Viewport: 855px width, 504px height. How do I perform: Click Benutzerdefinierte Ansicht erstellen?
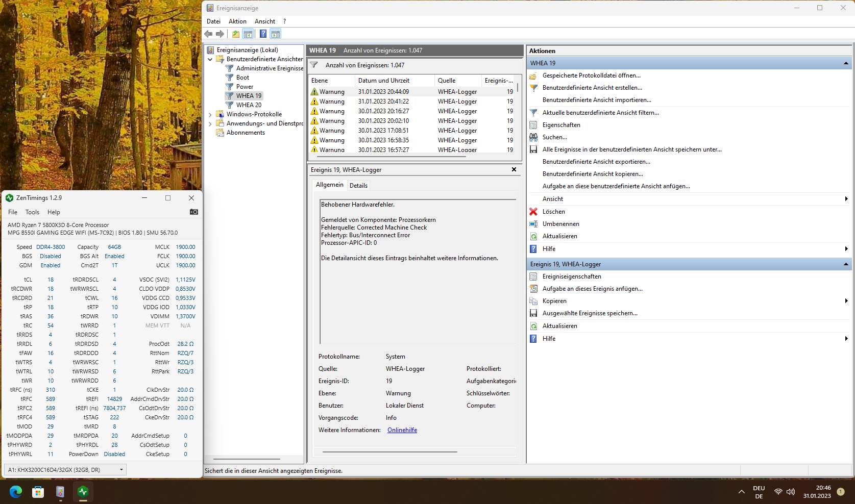[592, 88]
